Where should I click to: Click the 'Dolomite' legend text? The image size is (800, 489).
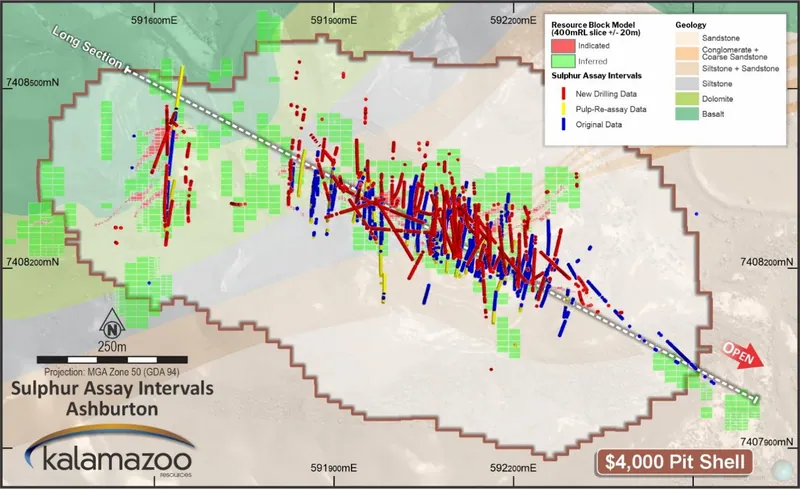717,99
